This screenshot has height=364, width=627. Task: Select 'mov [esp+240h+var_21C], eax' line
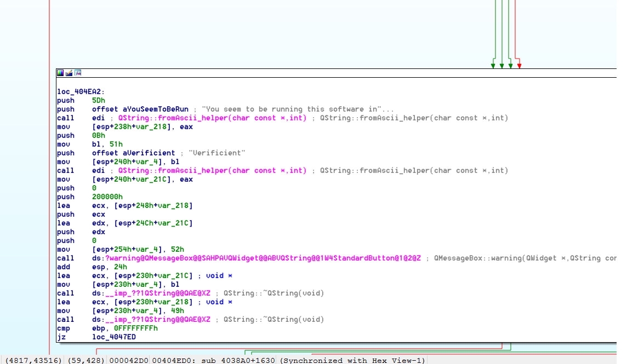point(125,180)
